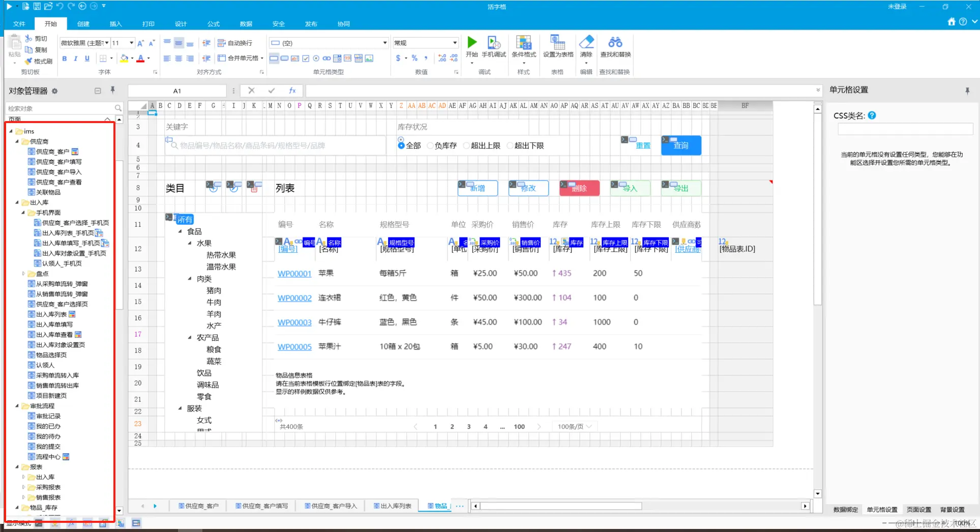Click the red 删除 button
Image resolution: width=980 pixels, height=532 pixels.
[x=579, y=188]
